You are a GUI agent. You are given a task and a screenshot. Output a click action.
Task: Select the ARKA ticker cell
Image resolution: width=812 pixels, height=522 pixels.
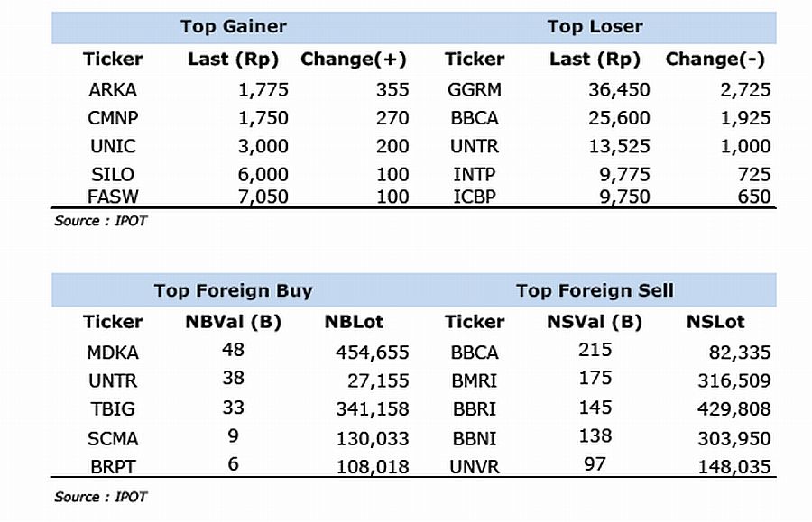(x=113, y=90)
